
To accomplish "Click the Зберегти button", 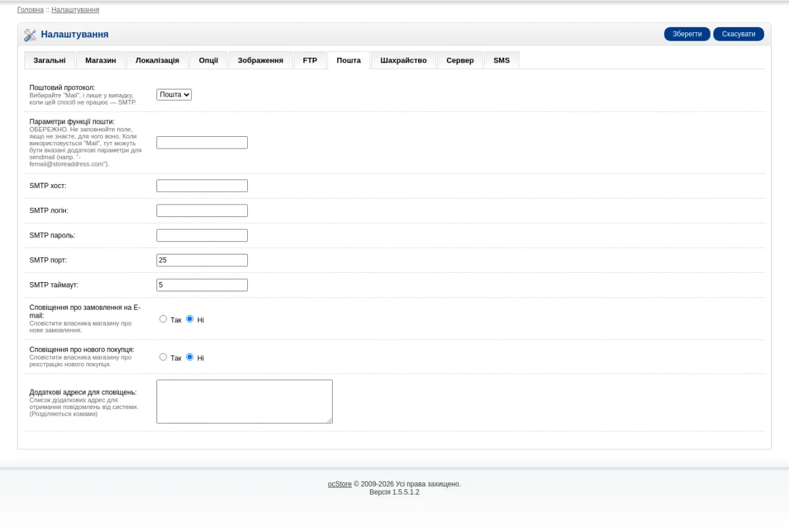I will pos(688,34).
